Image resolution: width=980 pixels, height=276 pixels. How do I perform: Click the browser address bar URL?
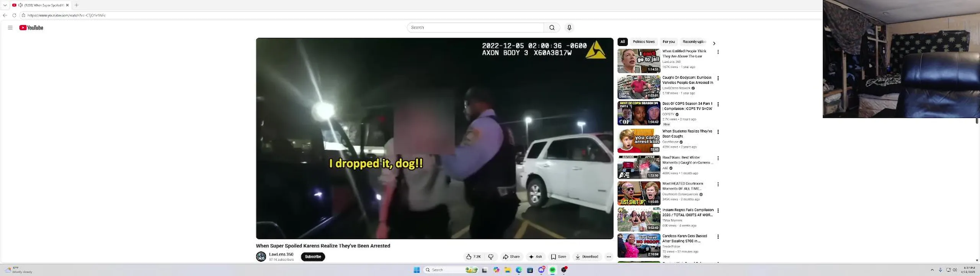pyautogui.click(x=66, y=15)
